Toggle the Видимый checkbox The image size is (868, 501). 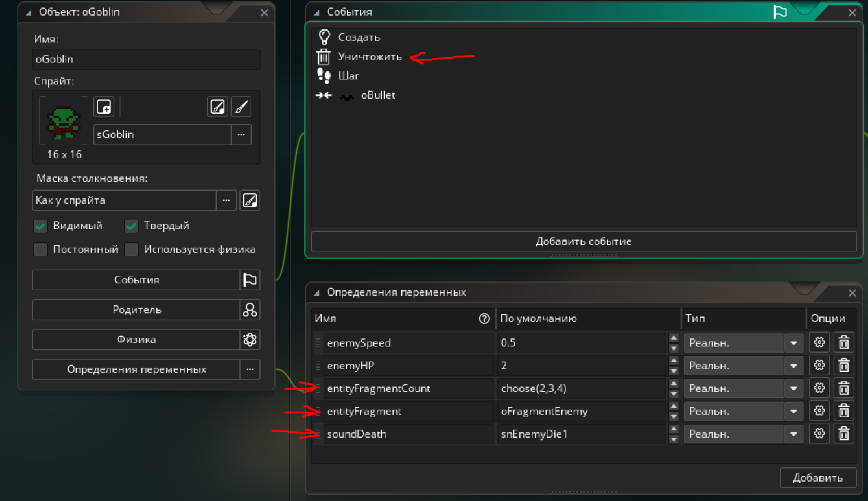point(41,226)
